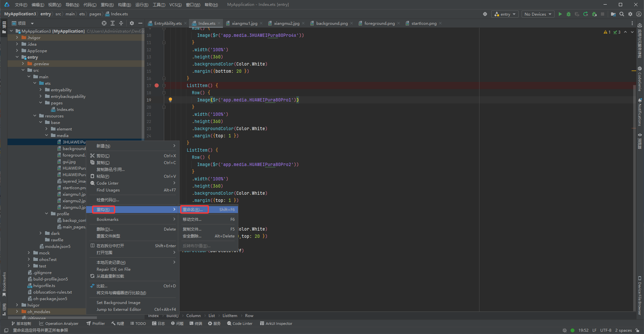Expand the .hvigor folder
Viewport: 644px width, 334px height.
(x=17, y=38)
